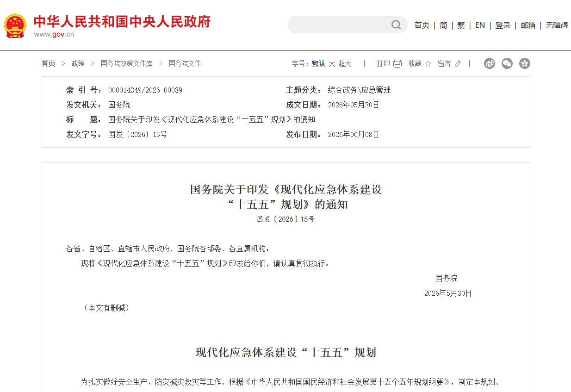Click the paragraph beginning 为扎实做好安全生产

(x=291, y=382)
